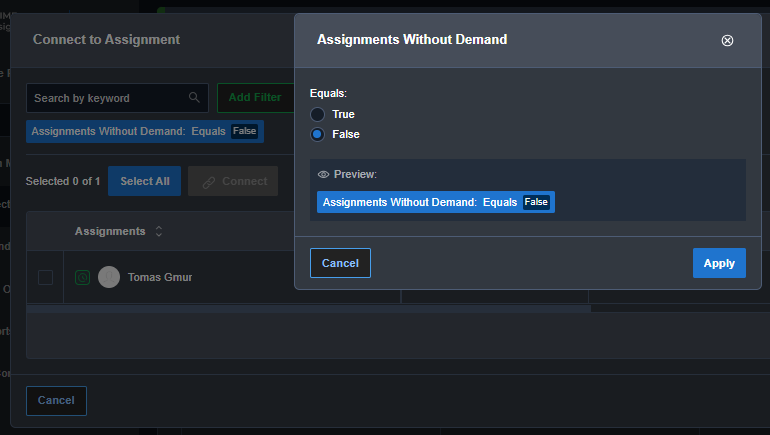Image resolution: width=770 pixels, height=435 pixels.
Task: Tick the checkbox for Tomas Gmur row
Action: tap(45, 277)
